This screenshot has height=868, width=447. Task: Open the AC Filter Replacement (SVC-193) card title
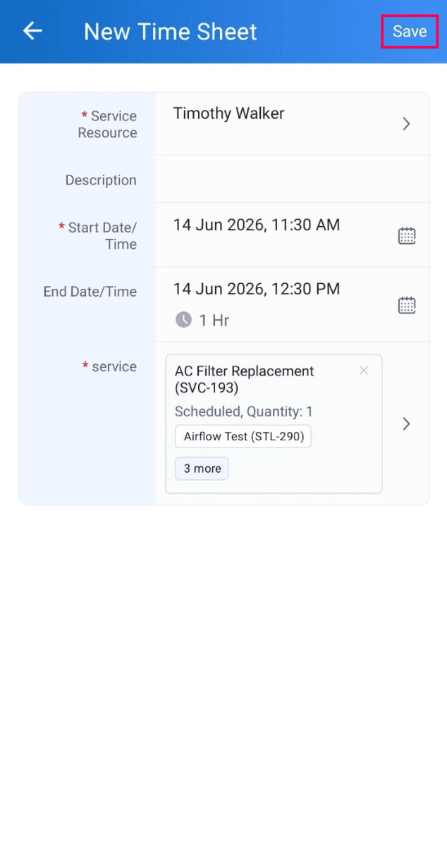click(x=245, y=379)
